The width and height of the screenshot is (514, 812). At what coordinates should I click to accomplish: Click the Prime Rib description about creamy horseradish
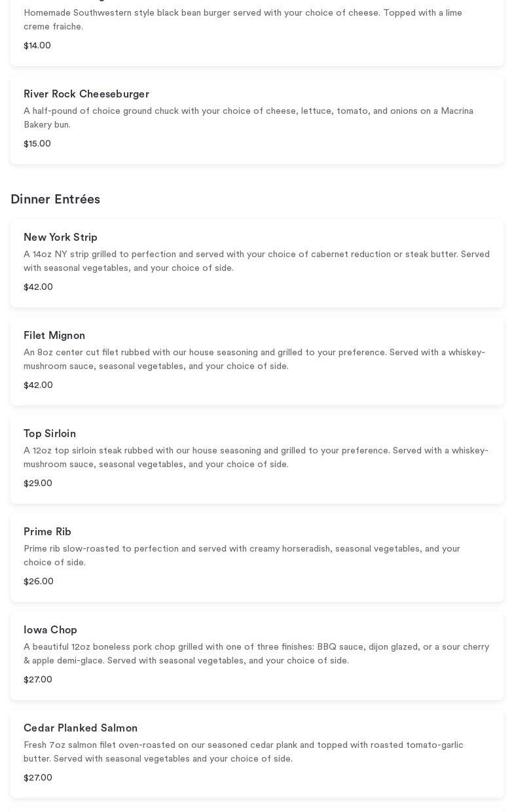pos(242,556)
